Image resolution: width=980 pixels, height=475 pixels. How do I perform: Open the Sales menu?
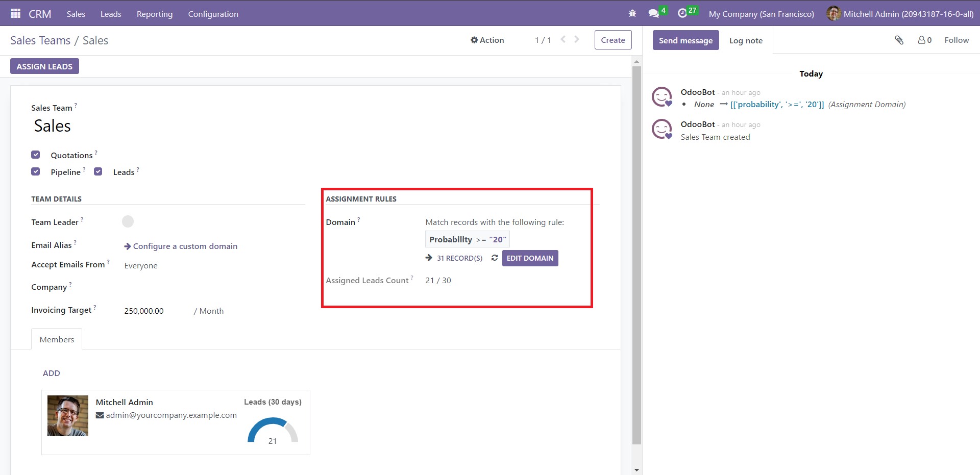(x=76, y=14)
